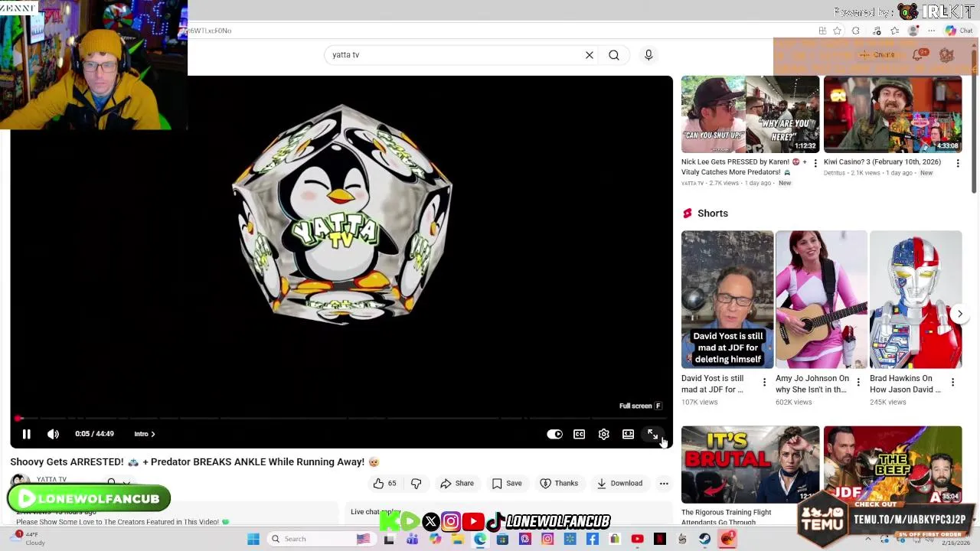Open Steam from the taskbar
Viewport: 980px width, 551px height.
pyautogui.click(x=704, y=539)
